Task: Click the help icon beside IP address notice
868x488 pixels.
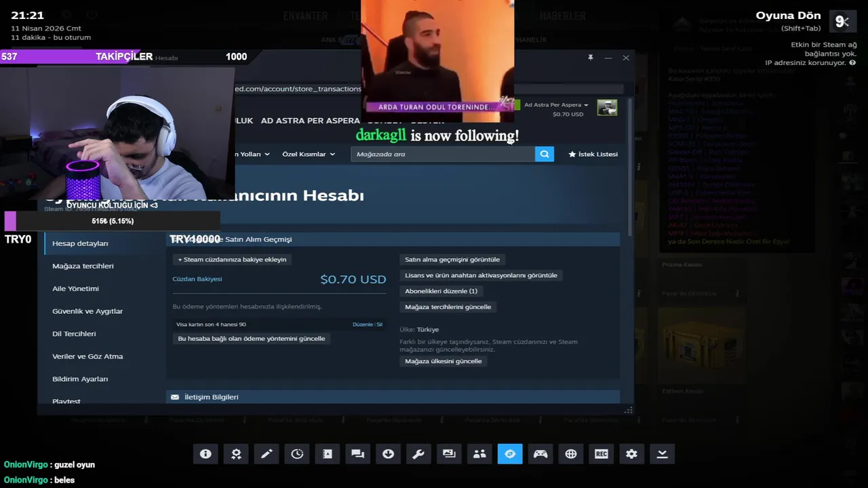Action: 852,63
